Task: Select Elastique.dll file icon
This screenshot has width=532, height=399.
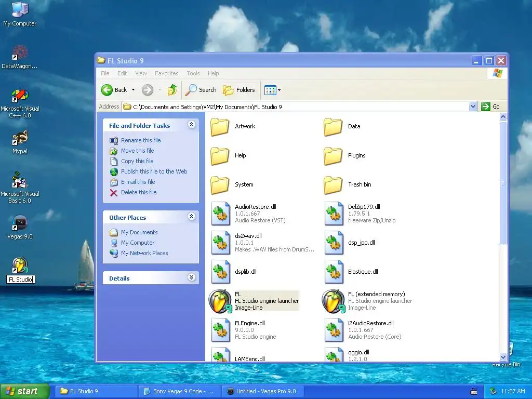Action: 334,272
